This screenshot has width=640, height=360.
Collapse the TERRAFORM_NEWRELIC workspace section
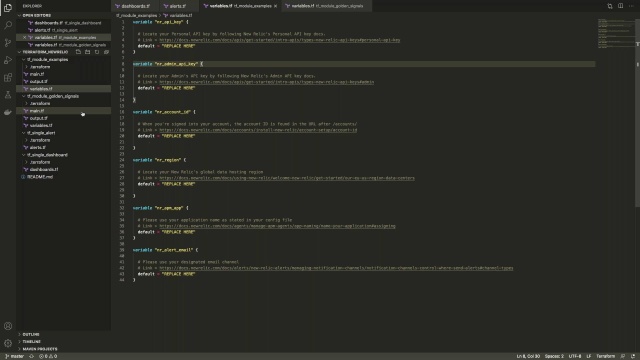(45, 52)
